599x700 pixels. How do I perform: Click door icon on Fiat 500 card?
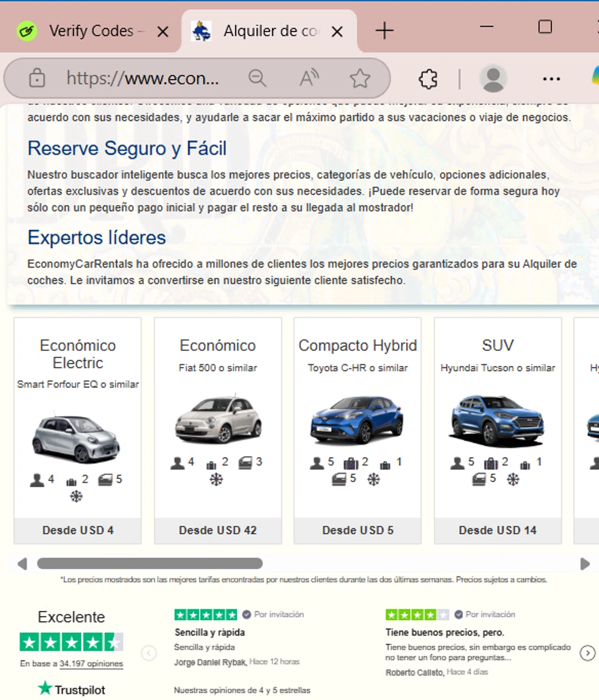(x=245, y=462)
